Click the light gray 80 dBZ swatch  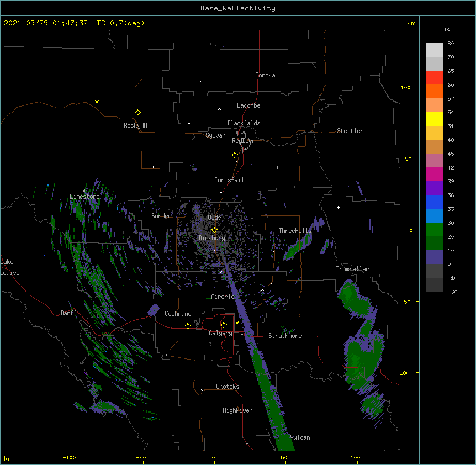coord(434,50)
